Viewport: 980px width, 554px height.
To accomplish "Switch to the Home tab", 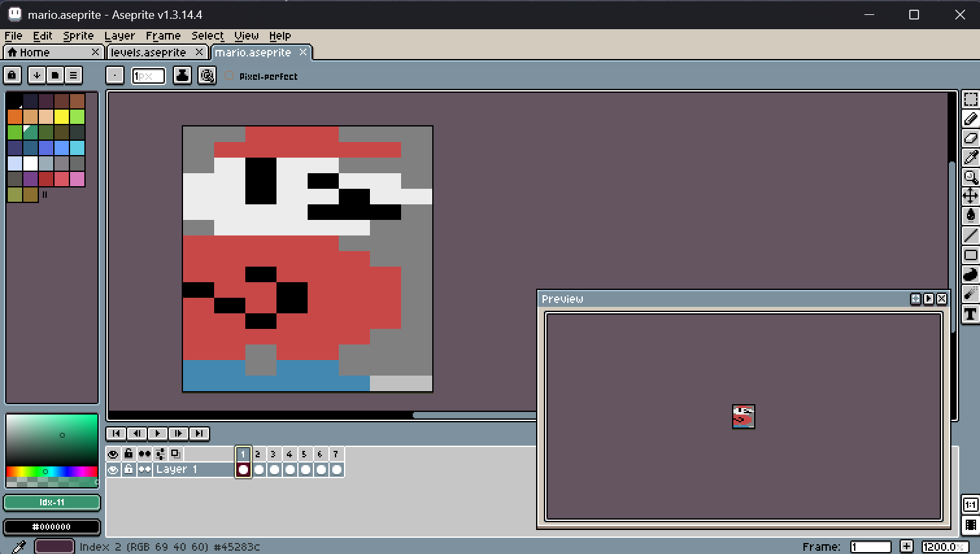I will [x=53, y=53].
